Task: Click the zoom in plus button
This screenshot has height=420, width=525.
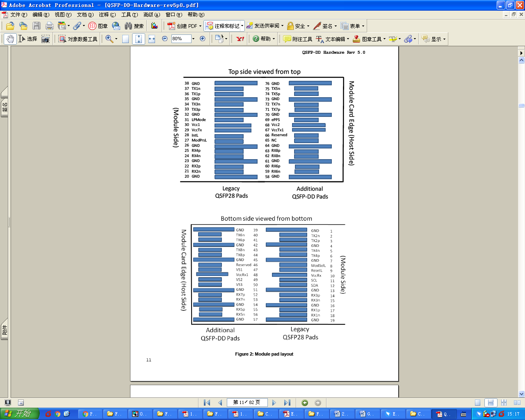Action: (x=202, y=39)
